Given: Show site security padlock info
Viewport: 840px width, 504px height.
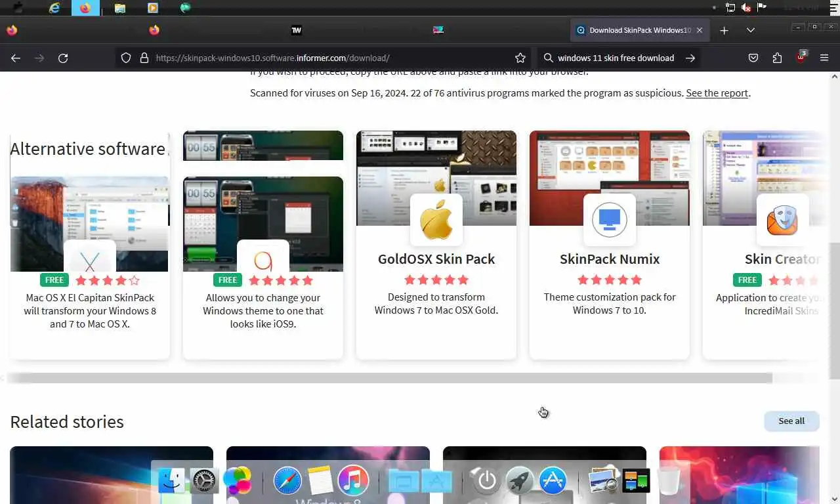Looking at the screenshot, I should click(144, 58).
